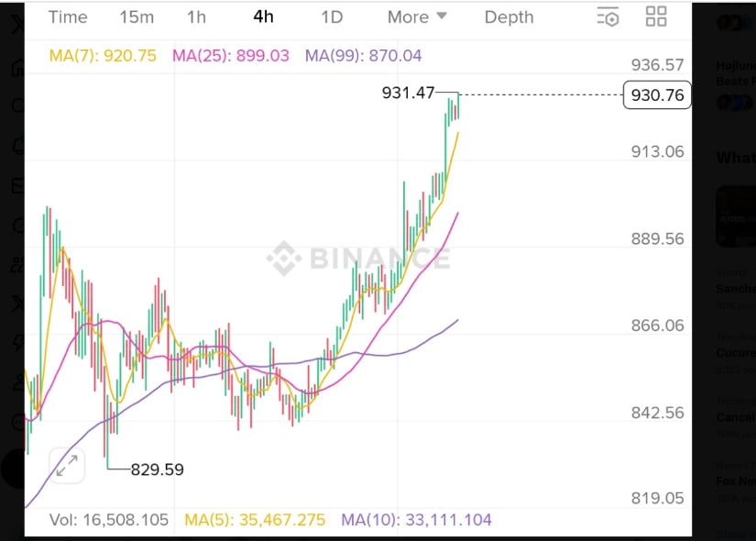Click the 936.57 price axis value
Screen dimensions: 756x541
point(657,65)
